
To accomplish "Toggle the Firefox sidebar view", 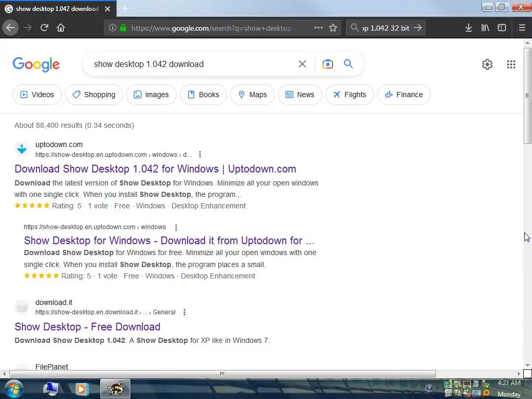I will coord(502,28).
